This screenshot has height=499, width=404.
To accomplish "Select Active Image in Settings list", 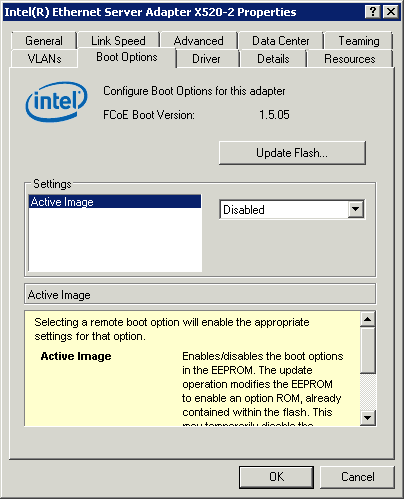I will tap(115, 202).
